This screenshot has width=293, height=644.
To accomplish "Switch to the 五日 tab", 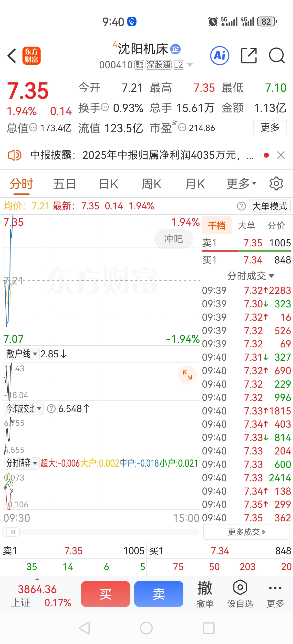I will (64, 184).
